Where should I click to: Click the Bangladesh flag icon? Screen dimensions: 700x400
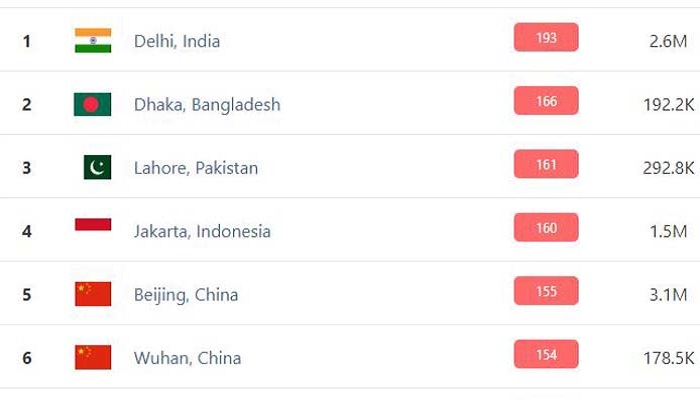[x=92, y=104]
